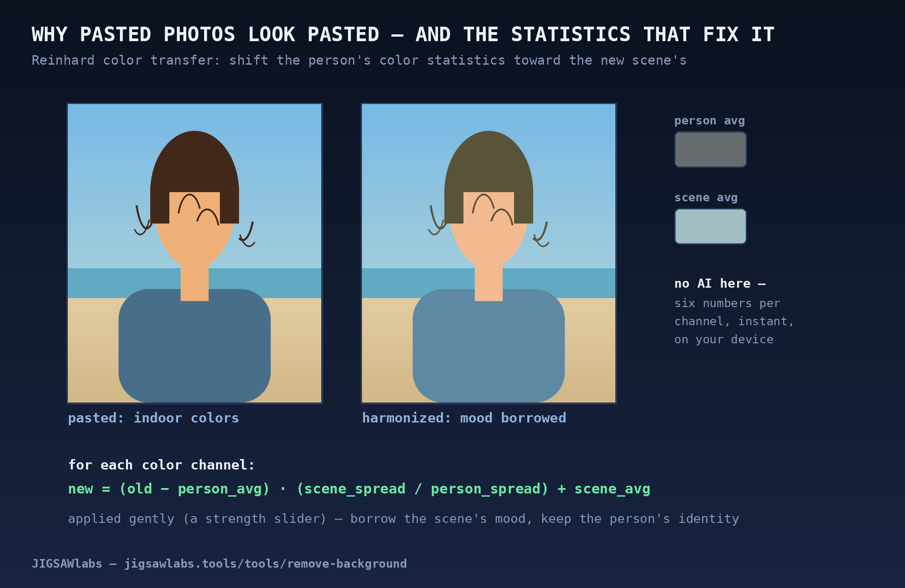Click the 'person avg' label
The width and height of the screenshot is (905, 588).
click(710, 121)
